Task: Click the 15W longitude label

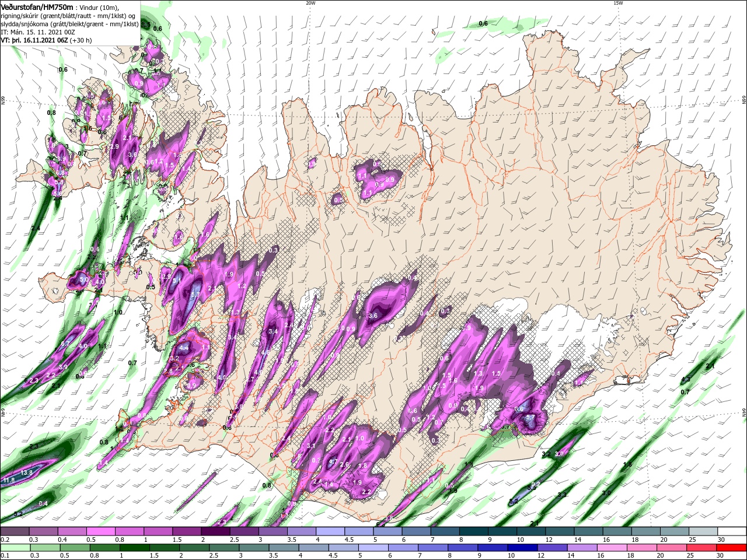Action: 619,3
